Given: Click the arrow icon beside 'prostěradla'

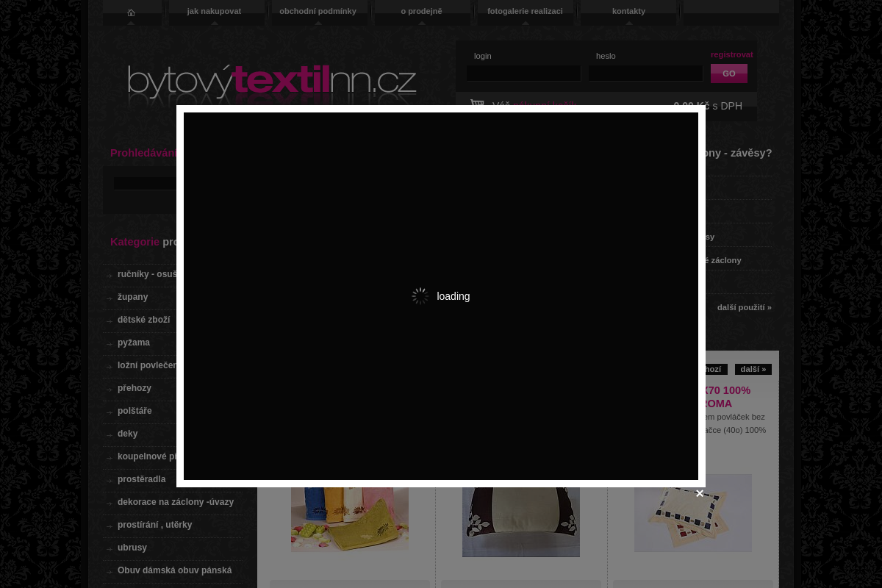Looking at the screenshot, I should point(110,481).
